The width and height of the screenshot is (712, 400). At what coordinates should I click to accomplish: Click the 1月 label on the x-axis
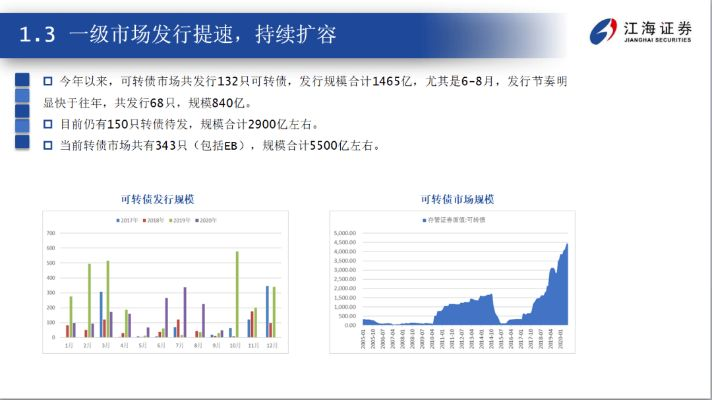click(x=69, y=345)
